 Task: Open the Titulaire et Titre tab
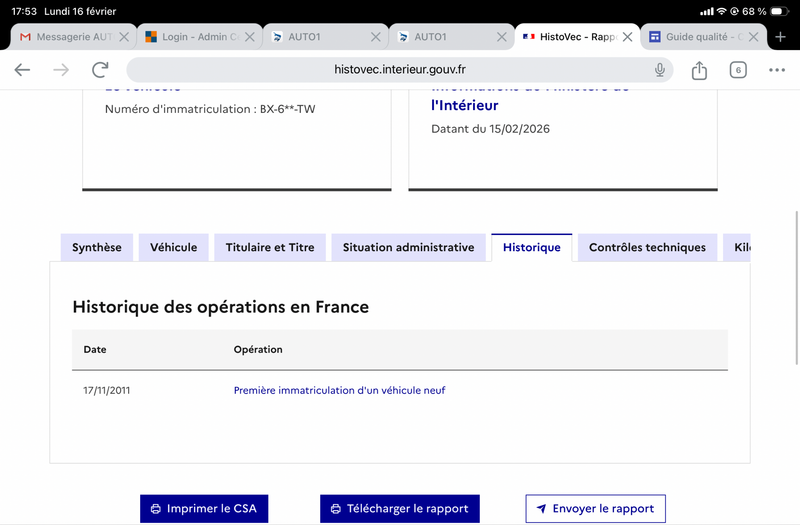tap(270, 247)
